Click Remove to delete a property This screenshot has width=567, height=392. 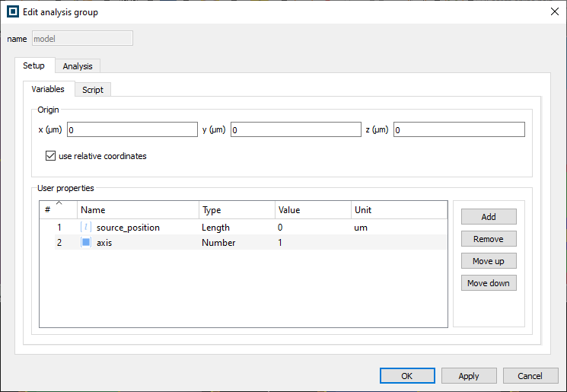point(488,239)
